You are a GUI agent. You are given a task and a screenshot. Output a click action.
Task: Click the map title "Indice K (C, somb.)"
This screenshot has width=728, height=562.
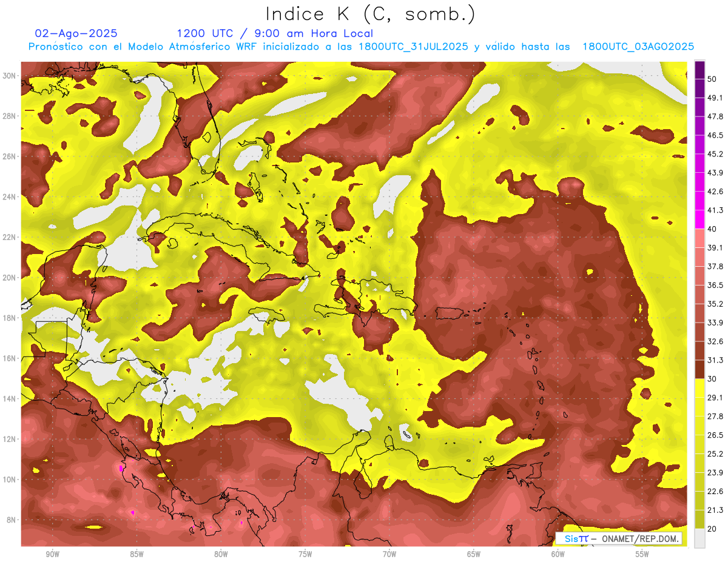(x=371, y=14)
